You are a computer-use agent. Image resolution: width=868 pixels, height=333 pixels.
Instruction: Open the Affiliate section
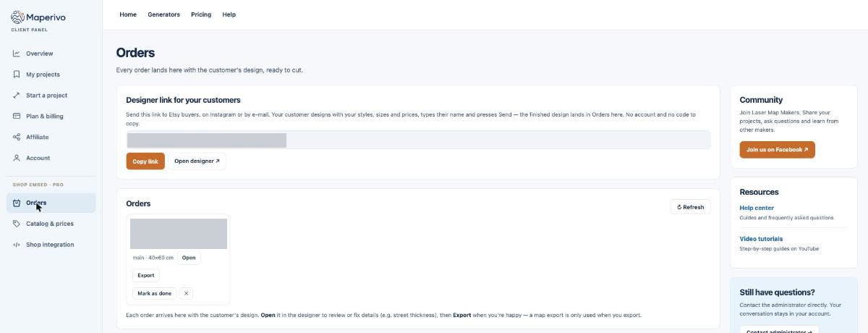click(51, 137)
